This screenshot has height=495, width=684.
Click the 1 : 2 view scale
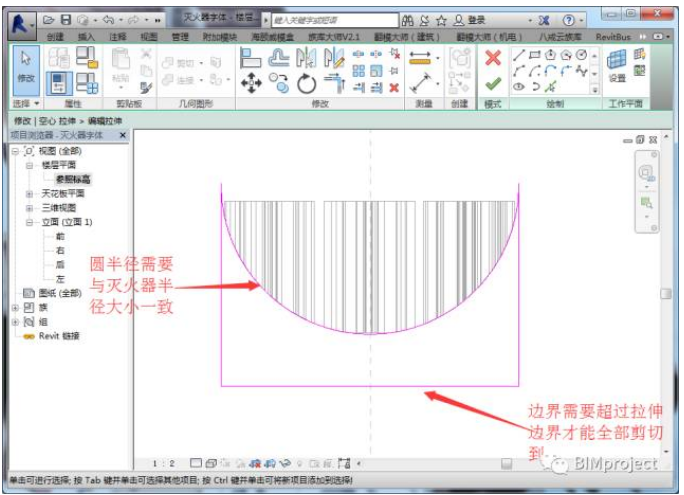[x=166, y=464]
